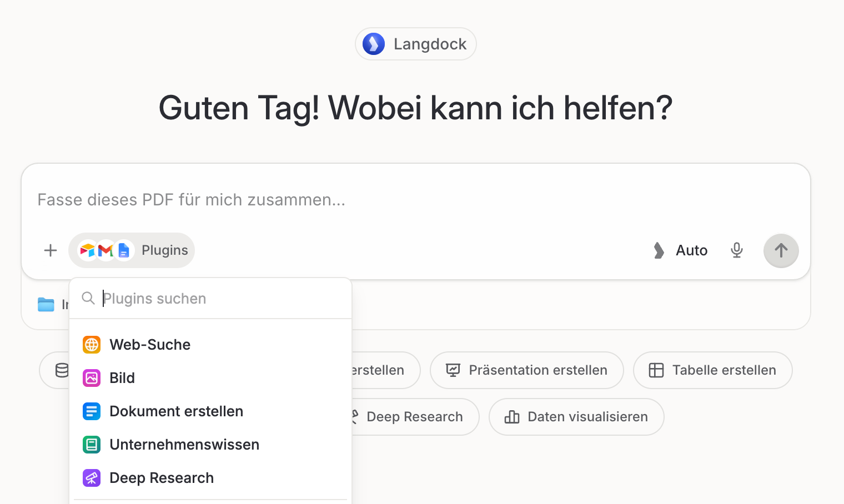Click Daten visualisieren suggestion

click(x=576, y=417)
